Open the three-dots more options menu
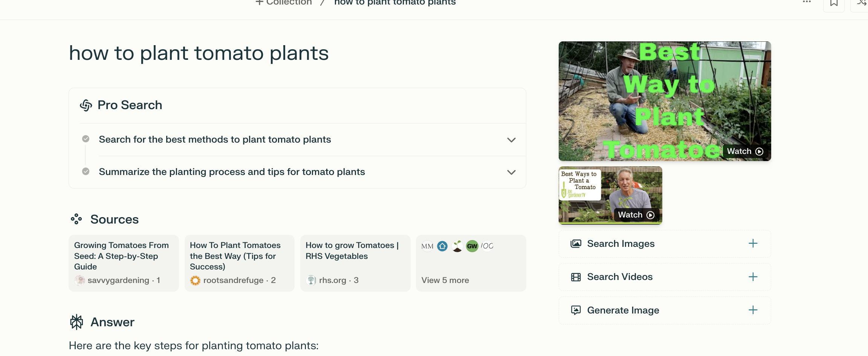The width and height of the screenshot is (868, 356). 807,2
